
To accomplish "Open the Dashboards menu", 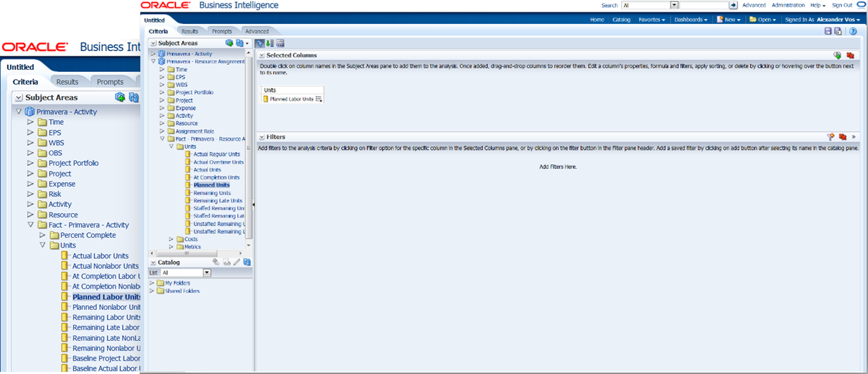I will (x=691, y=20).
